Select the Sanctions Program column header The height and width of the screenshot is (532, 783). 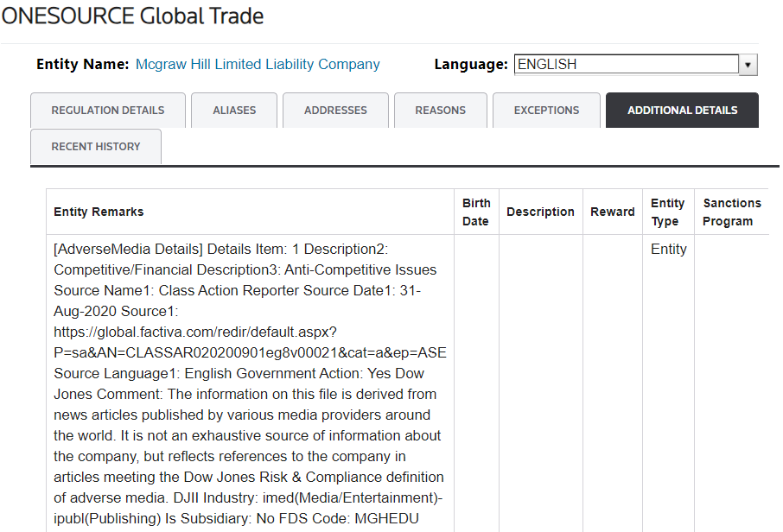tap(731, 212)
